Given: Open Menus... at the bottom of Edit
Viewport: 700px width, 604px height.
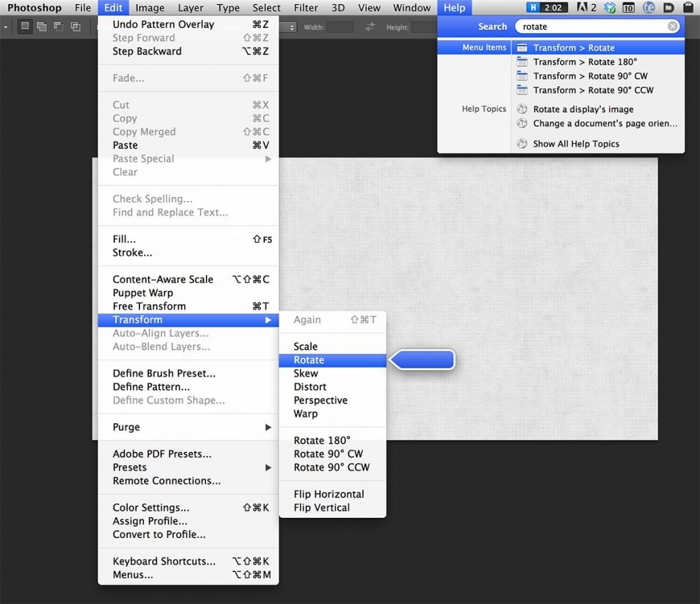Looking at the screenshot, I should coord(188,575).
